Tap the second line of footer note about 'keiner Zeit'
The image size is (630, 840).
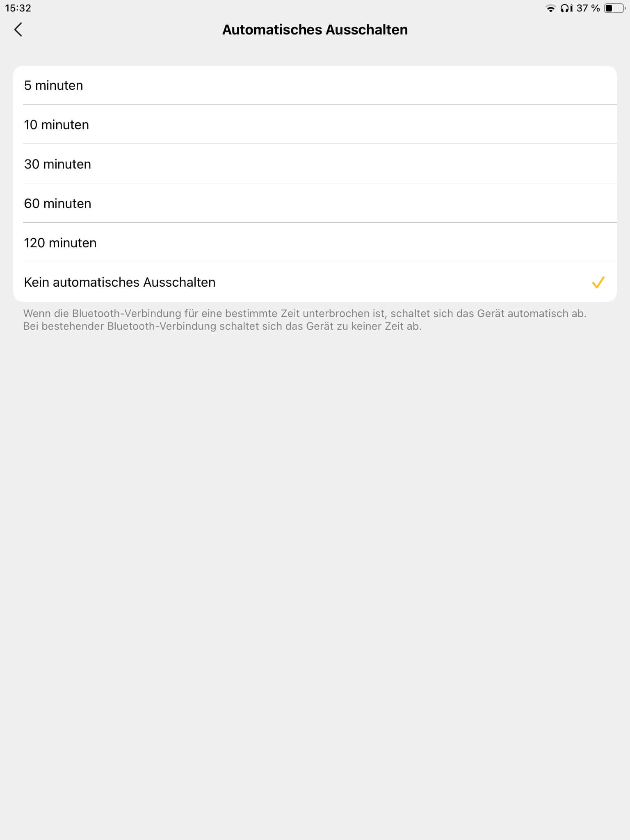(x=222, y=326)
